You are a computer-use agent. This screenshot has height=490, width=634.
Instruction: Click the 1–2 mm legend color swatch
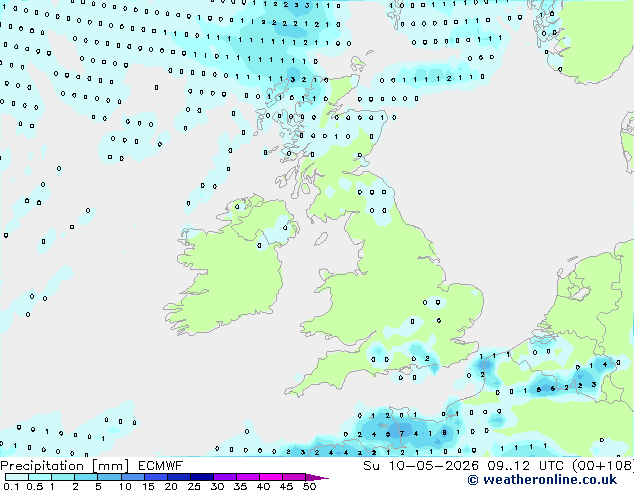tap(63, 477)
